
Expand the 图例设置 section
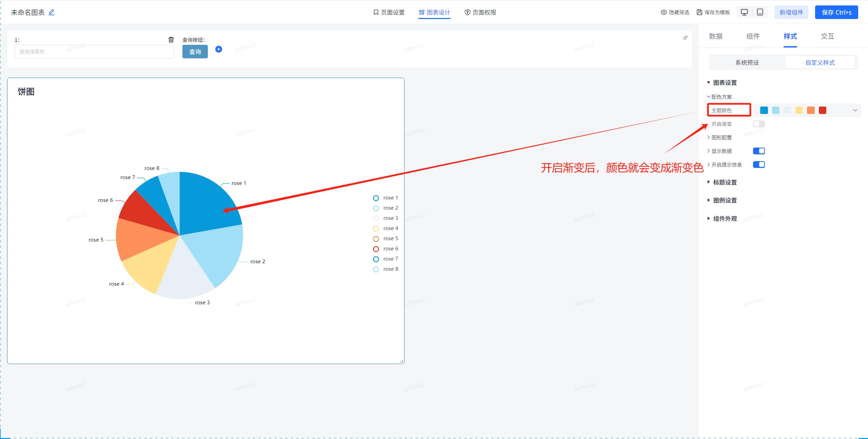pyautogui.click(x=708, y=200)
